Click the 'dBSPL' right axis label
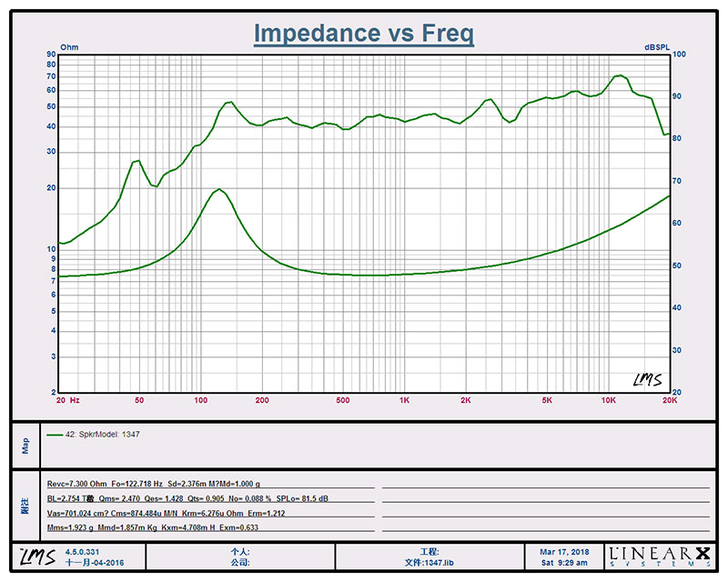The height and width of the screenshot is (582, 728). click(657, 46)
